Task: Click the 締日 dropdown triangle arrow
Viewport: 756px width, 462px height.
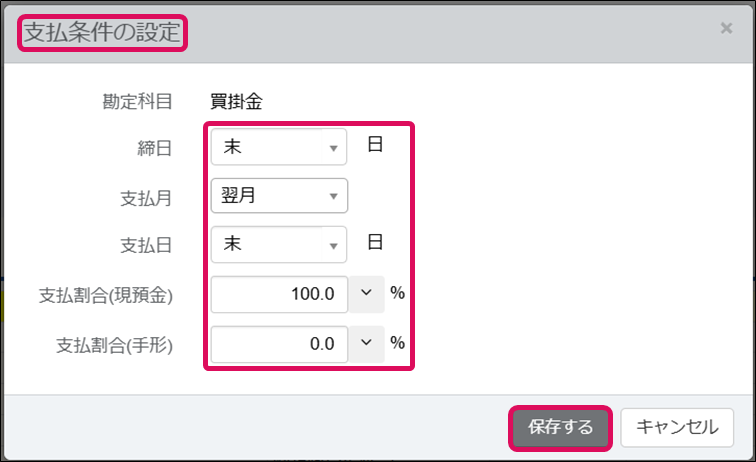Action: coord(333,148)
